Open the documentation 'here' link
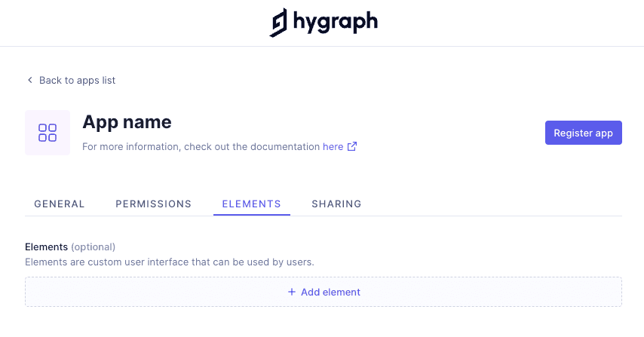This screenshot has width=644, height=337. [x=333, y=147]
